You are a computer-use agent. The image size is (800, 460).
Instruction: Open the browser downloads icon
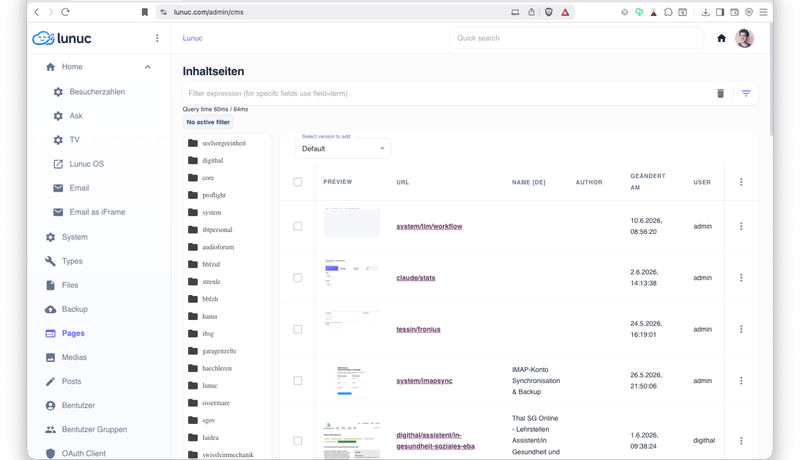[706, 12]
